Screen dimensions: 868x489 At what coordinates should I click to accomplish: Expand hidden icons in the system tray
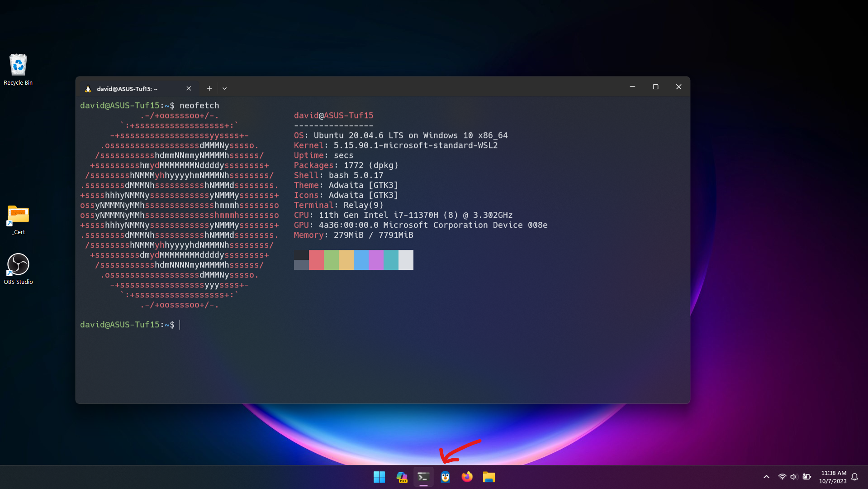click(x=767, y=477)
